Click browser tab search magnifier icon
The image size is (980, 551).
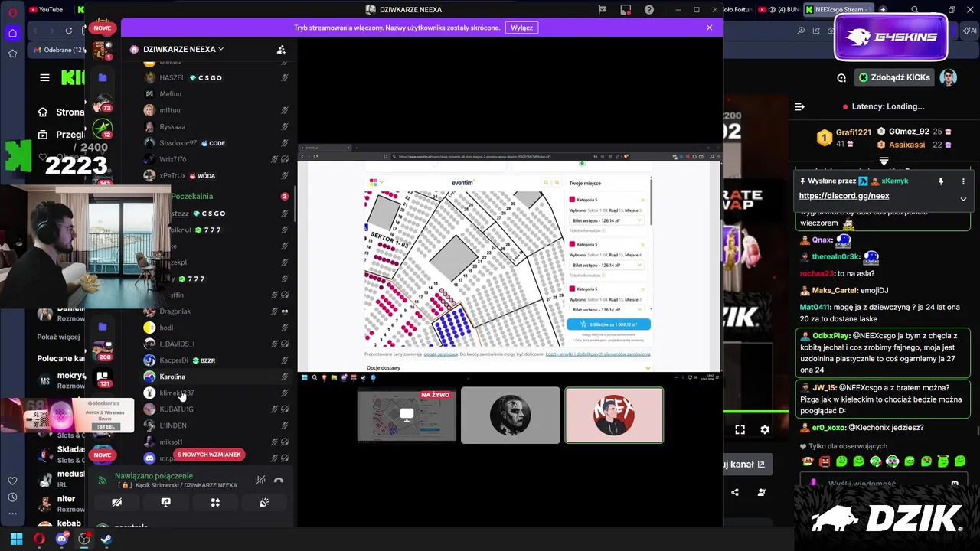(x=915, y=10)
